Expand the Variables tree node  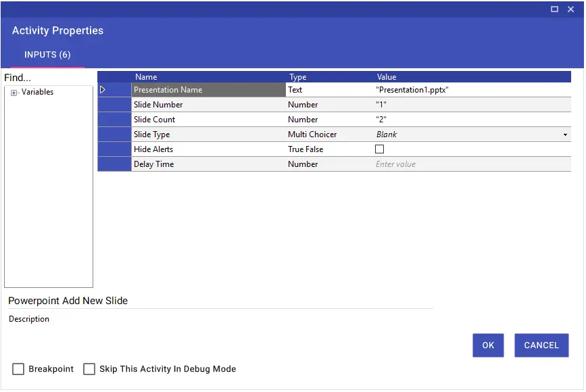click(x=14, y=93)
